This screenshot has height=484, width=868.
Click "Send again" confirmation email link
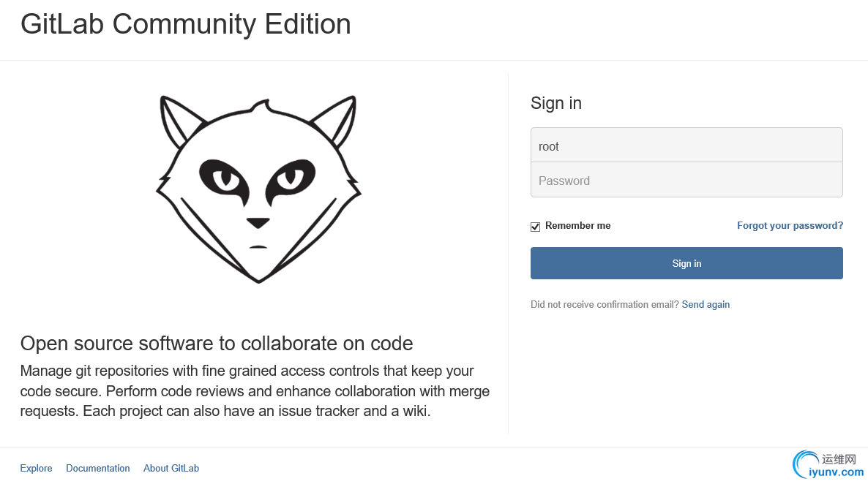706,305
